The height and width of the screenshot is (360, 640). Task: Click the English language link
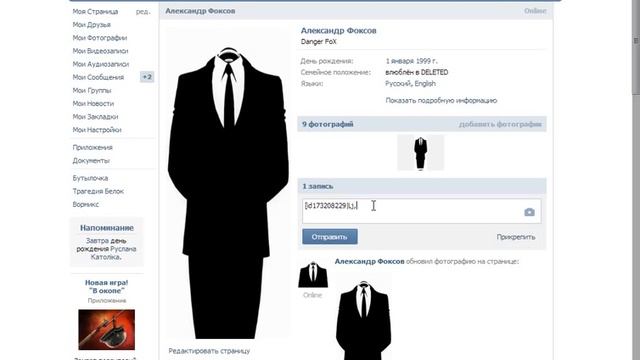(x=425, y=84)
